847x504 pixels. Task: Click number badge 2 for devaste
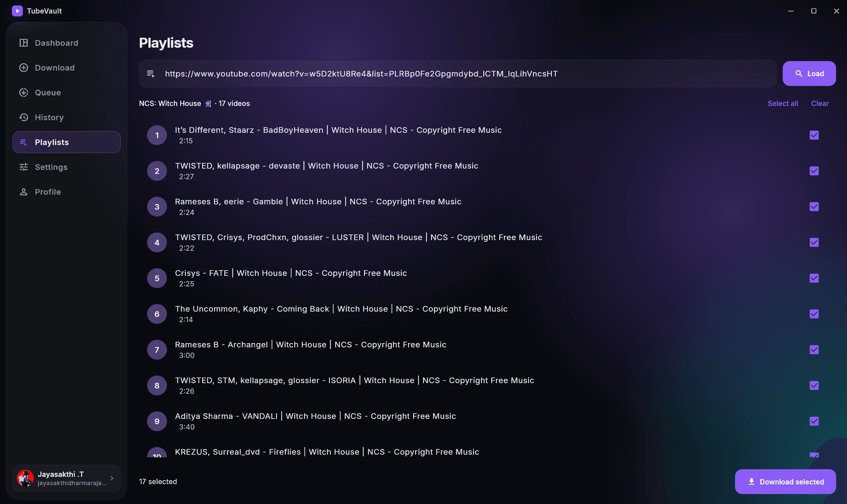coord(157,171)
